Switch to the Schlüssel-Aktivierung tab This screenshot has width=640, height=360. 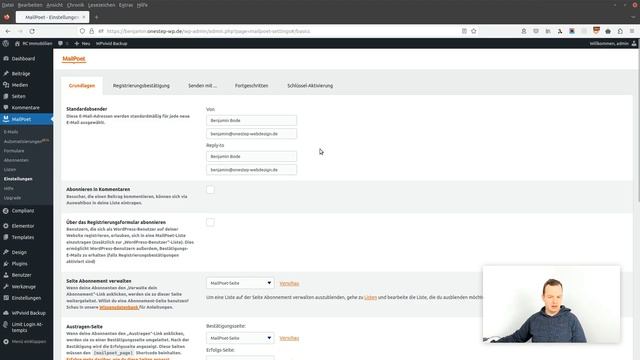[310, 86]
